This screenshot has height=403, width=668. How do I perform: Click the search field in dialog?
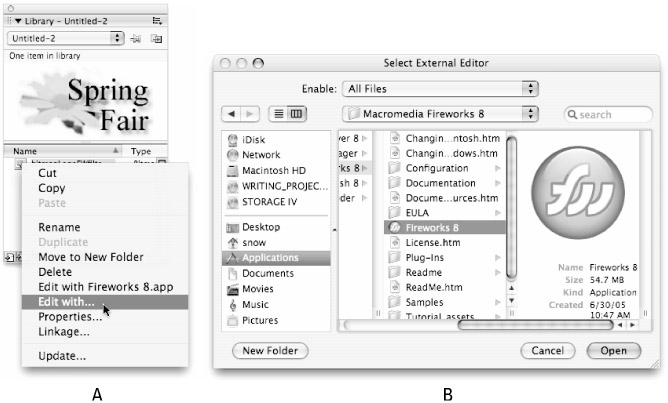tap(610, 114)
